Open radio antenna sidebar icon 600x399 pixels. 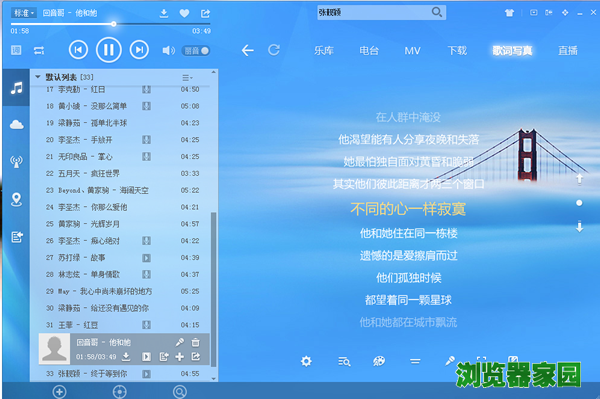[16, 162]
